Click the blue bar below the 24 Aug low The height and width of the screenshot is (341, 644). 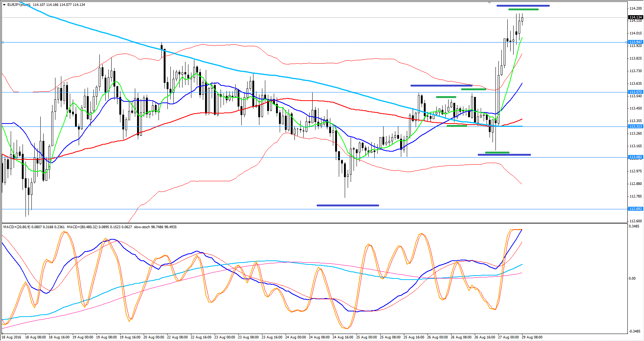point(348,205)
